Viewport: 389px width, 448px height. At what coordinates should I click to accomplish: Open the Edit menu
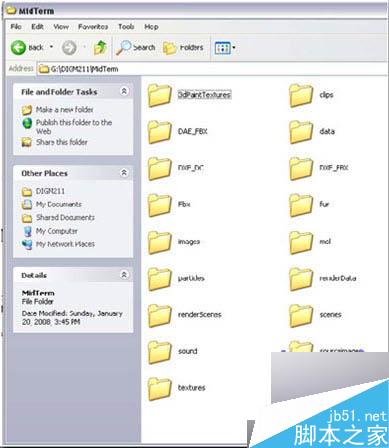click(37, 27)
